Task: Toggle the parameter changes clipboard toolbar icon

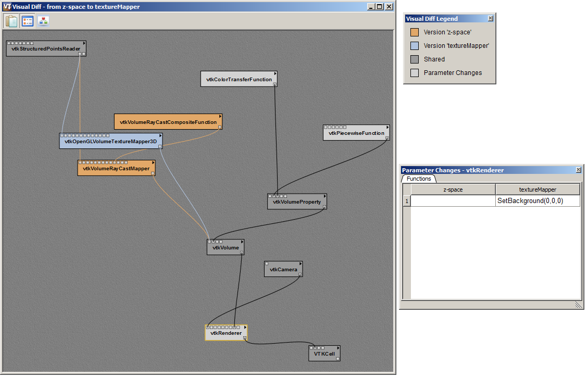Action: (11, 21)
